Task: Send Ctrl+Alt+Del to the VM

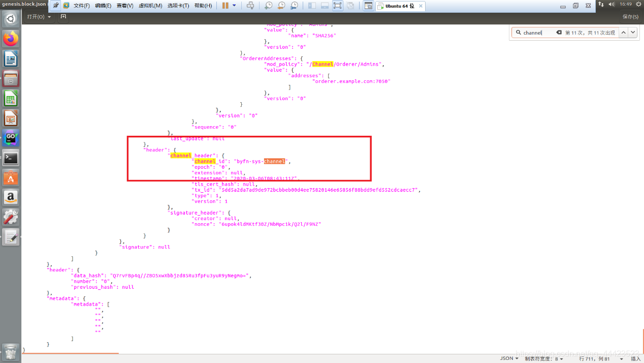Action: [x=250, y=6]
